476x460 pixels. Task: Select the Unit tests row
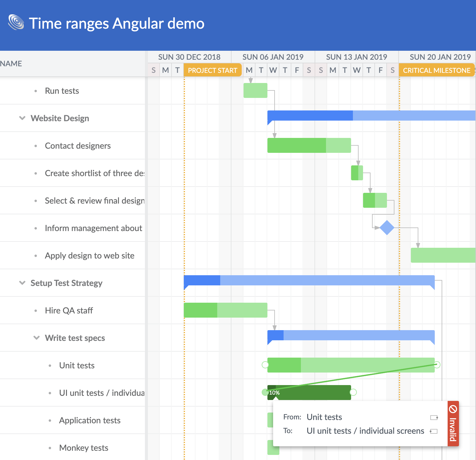(72, 365)
